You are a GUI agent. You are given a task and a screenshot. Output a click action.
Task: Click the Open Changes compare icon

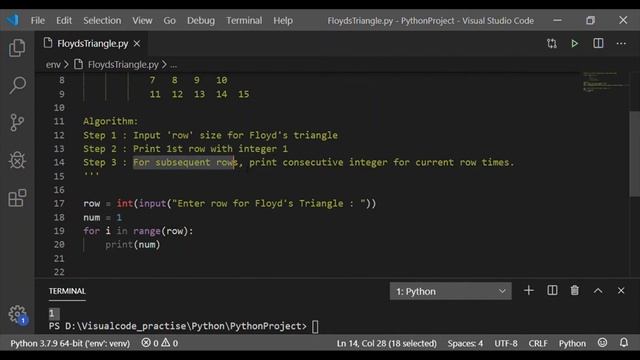(x=552, y=43)
